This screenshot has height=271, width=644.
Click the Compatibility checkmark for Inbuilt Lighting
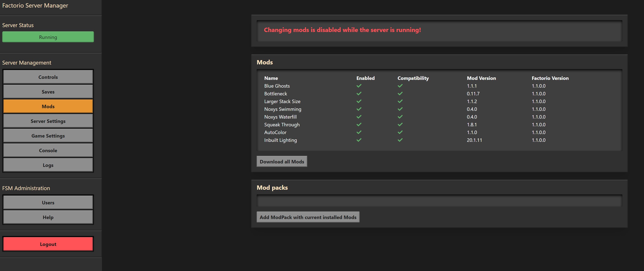pos(400,140)
